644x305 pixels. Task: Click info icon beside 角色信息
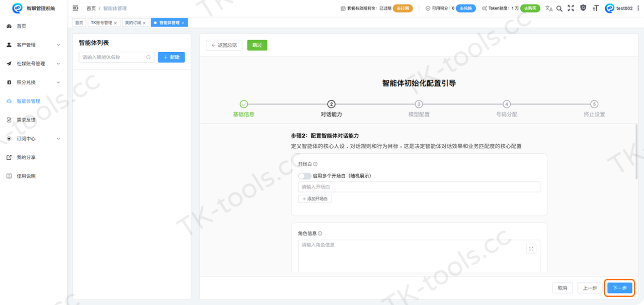[320, 234]
